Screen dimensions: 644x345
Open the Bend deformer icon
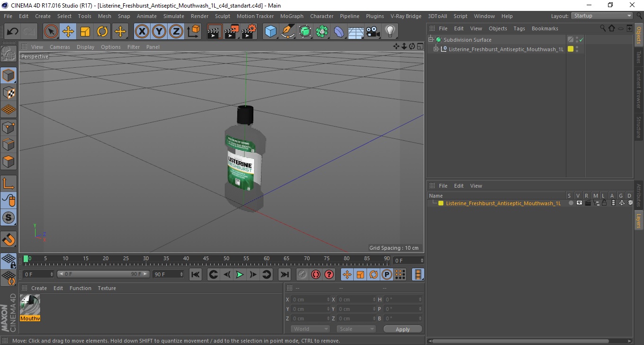pos(340,32)
